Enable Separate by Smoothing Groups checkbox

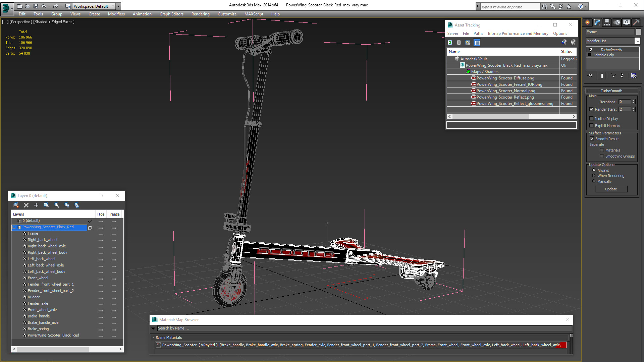click(x=602, y=156)
